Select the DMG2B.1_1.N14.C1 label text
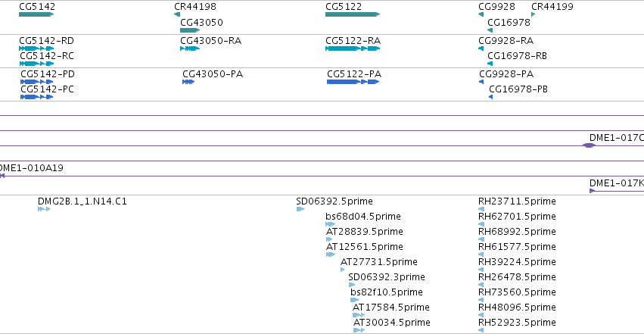This screenshot has height=334, width=644. (x=82, y=201)
